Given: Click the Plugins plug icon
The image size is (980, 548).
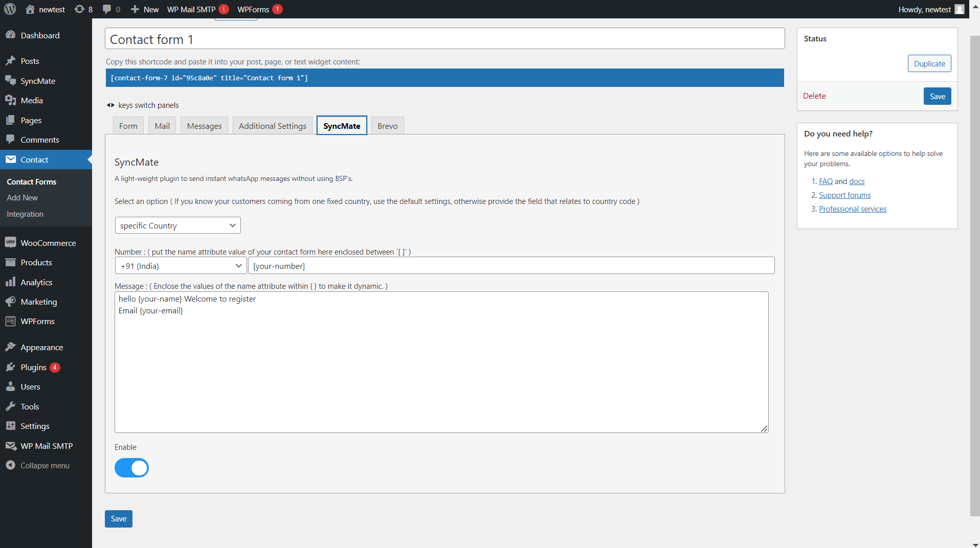Looking at the screenshot, I should point(11,367).
